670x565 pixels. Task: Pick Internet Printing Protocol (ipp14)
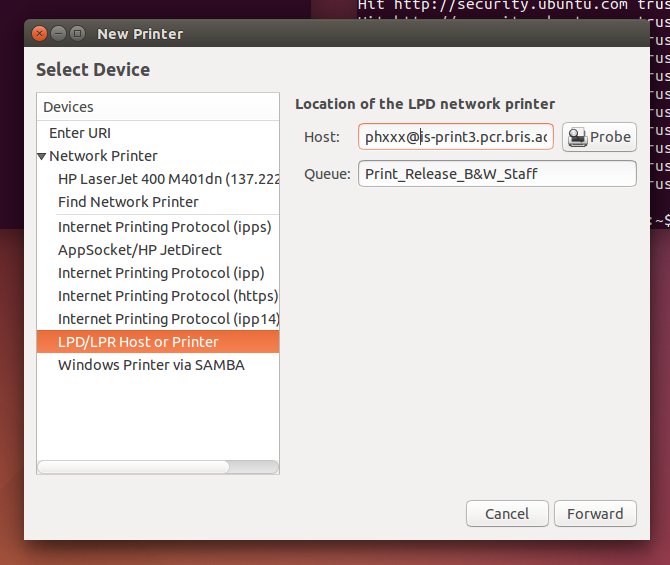168,319
